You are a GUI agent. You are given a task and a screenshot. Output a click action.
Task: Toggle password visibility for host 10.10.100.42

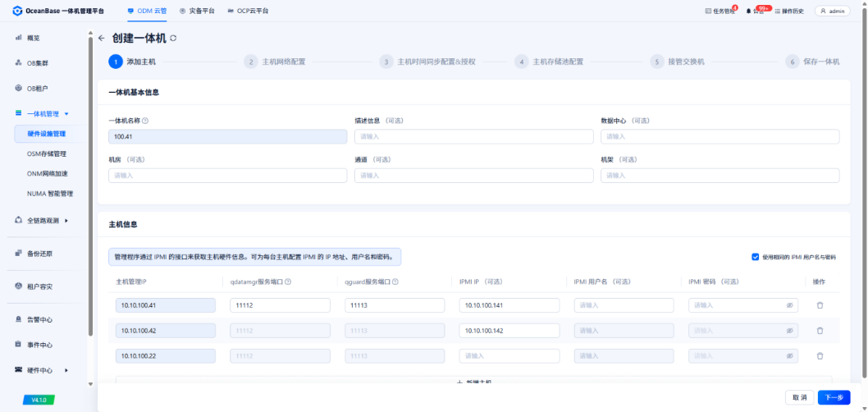point(790,331)
